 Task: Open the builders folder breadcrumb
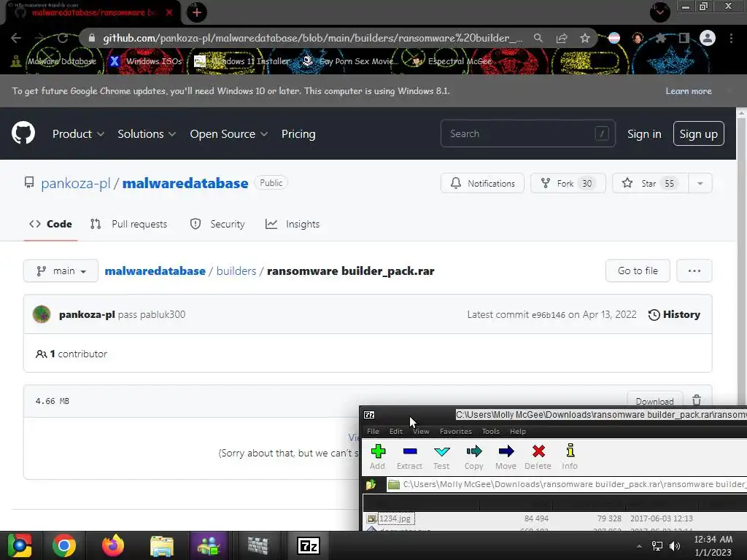236,271
